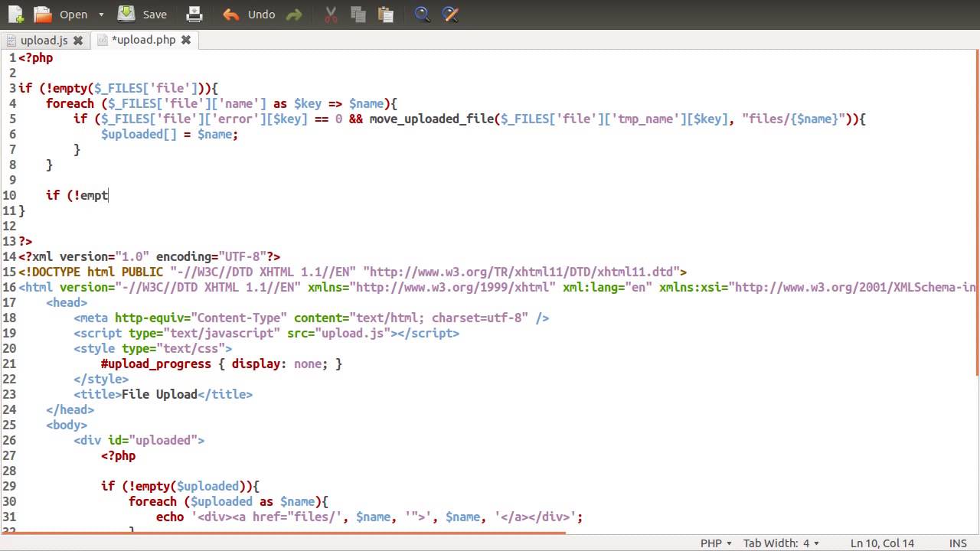Expand the recent files dropdown arrow

point(101,14)
